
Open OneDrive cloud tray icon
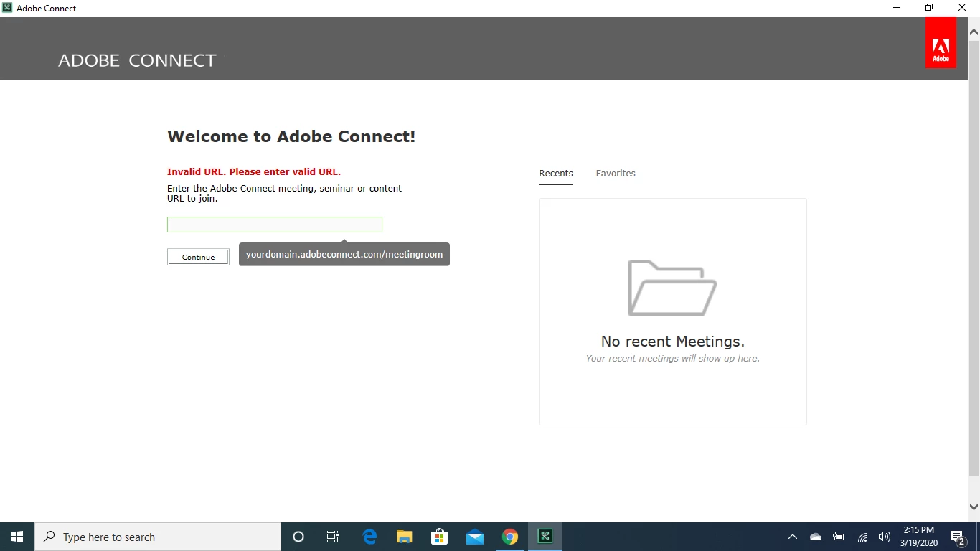(x=816, y=537)
